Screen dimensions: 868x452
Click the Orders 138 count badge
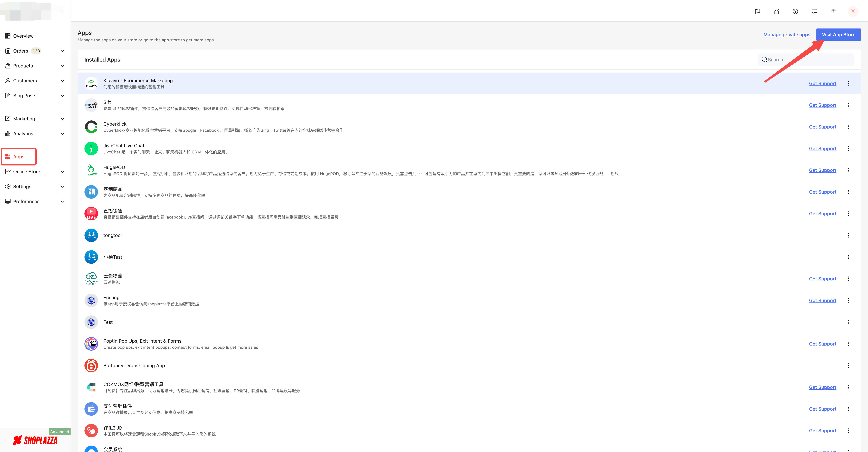[x=36, y=51]
